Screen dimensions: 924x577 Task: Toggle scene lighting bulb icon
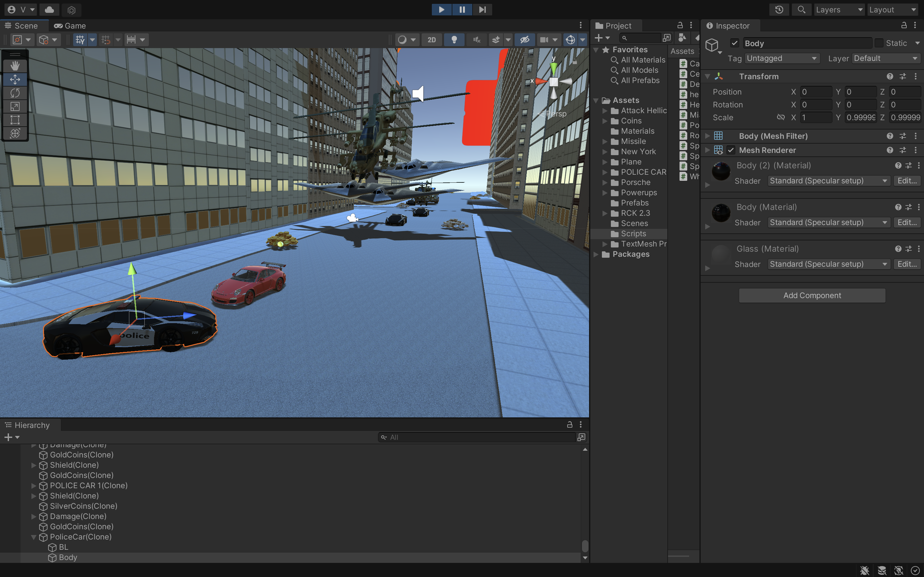point(454,40)
